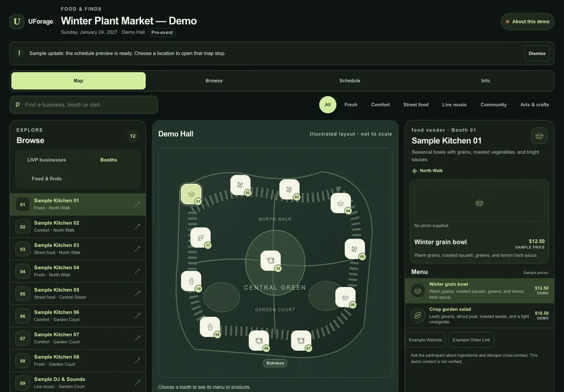The width and height of the screenshot is (564, 392).
Task: Focus the business, booth or dish search field
Action: click(84, 105)
